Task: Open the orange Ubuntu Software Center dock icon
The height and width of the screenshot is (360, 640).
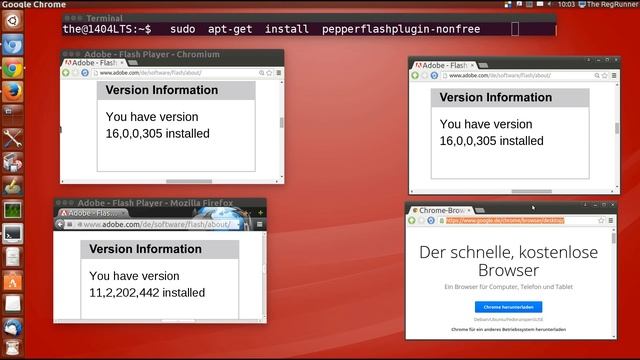Action: pyautogui.click(x=13, y=281)
